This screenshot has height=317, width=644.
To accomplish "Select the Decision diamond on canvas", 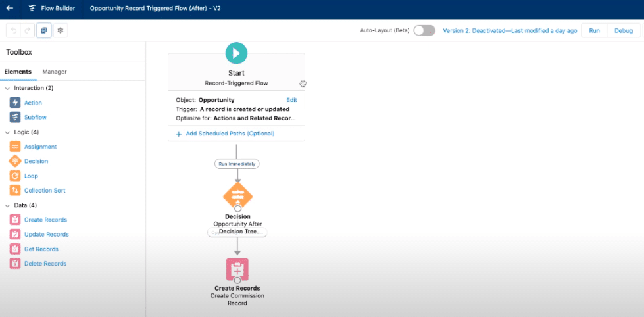I will click(x=237, y=196).
